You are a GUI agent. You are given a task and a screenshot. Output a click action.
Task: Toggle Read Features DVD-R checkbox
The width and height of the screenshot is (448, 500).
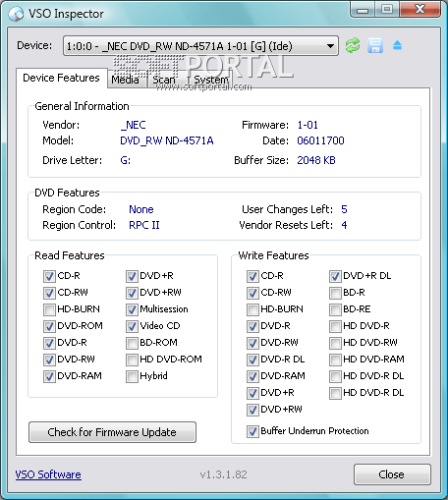click(49, 343)
